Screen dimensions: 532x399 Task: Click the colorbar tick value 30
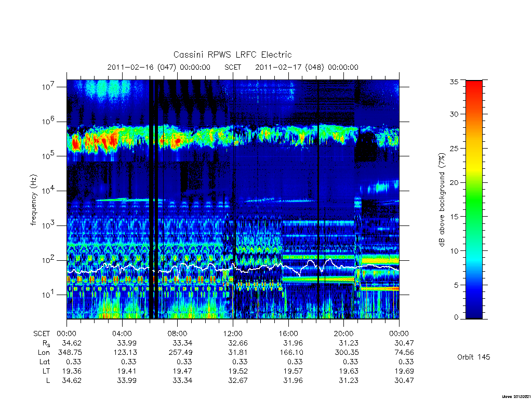pos(454,114)
